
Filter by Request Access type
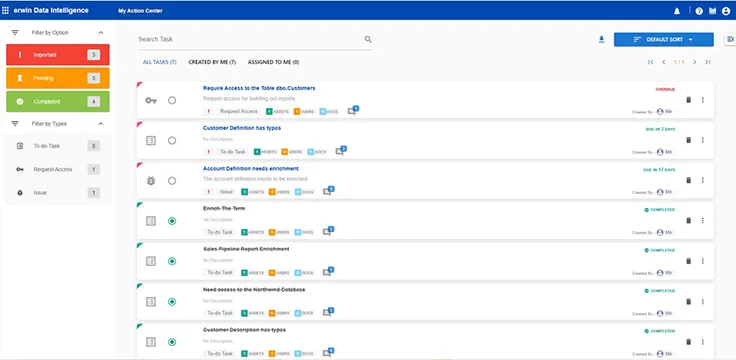(x=58, y=169)
